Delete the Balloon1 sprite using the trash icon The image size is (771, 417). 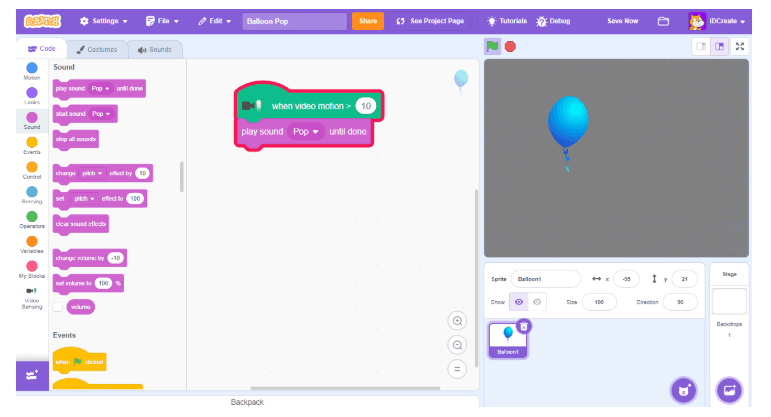coord(524,326)
